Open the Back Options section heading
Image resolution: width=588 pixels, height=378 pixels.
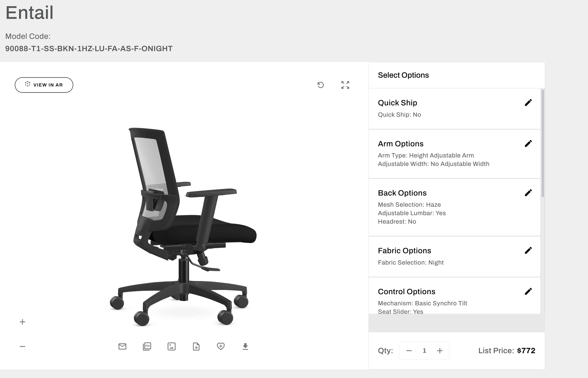(x=402, y=193)
